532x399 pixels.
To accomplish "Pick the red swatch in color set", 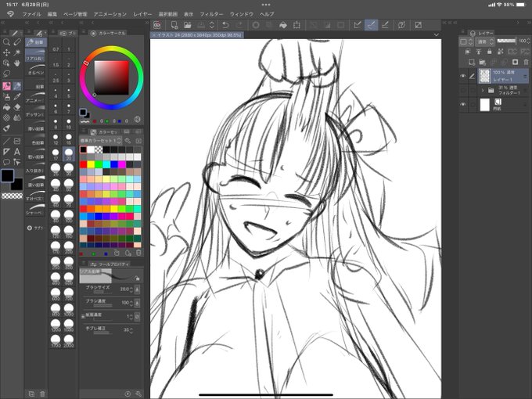I will pos(83,164).
